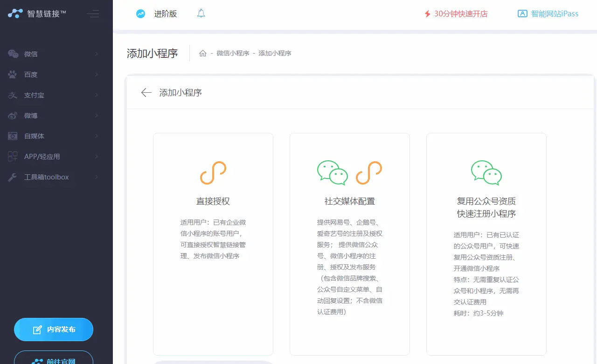Click the 内容发布 button
This screenshot has width=597, height=364.
pos(53,329)
